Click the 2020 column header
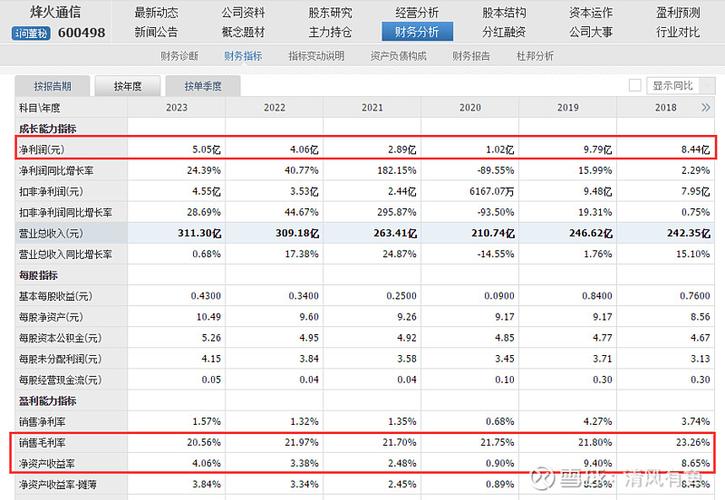The height and width of the screenshot is (500, 725). [x=470, y=108]
